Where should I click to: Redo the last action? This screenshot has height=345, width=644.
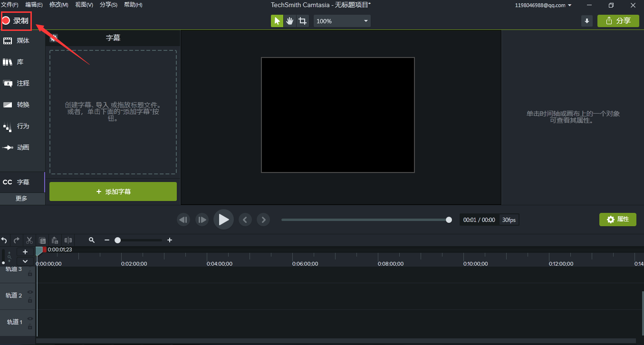17,240
